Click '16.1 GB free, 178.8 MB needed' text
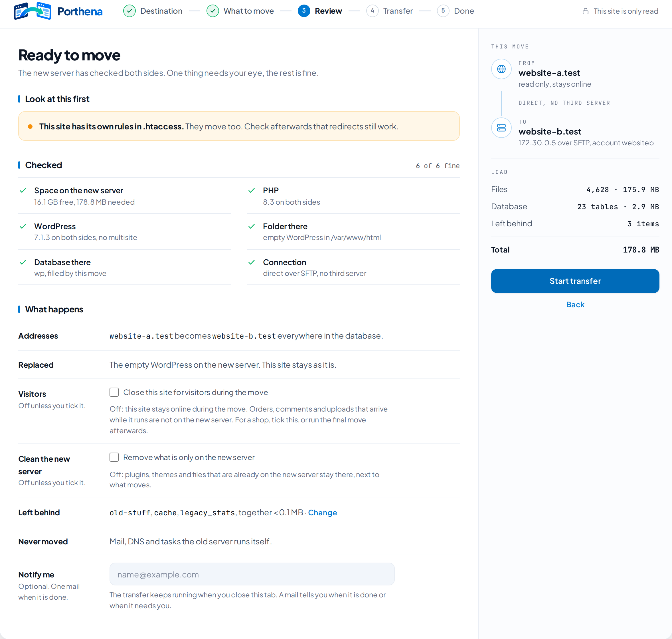The height and width of the screenshot is (639, 672). [84, 202]
